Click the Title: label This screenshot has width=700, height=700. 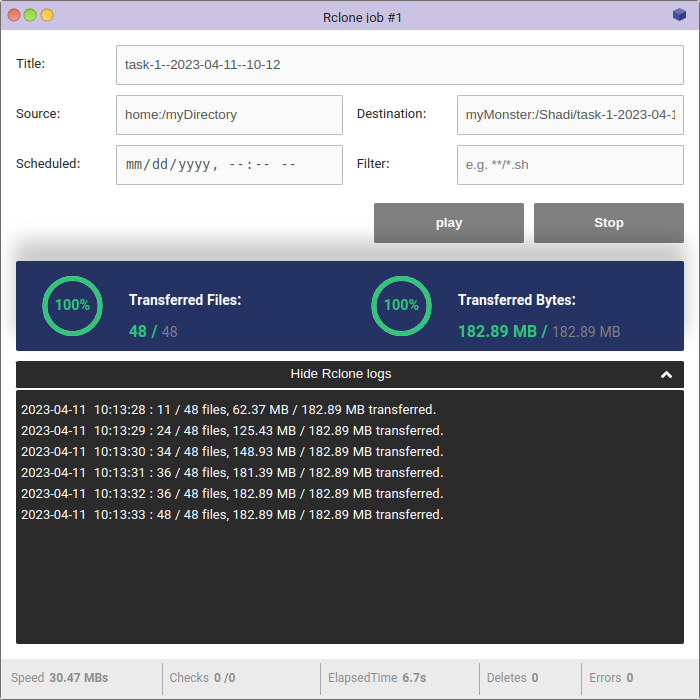tap(30, 64)
